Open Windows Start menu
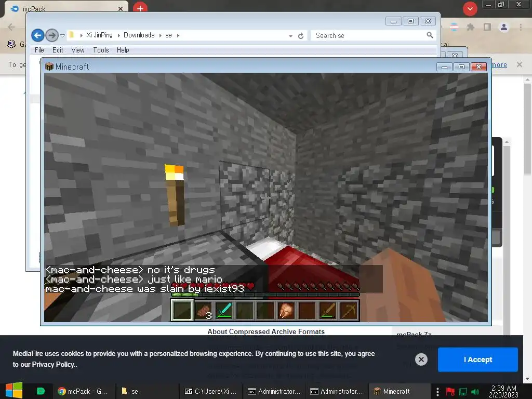The height and width of the screenshot is (399, 532). point(14,391)
